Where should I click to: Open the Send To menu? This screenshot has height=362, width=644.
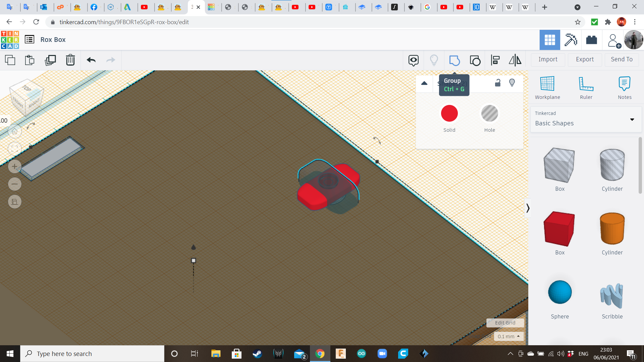click(622, 59)
